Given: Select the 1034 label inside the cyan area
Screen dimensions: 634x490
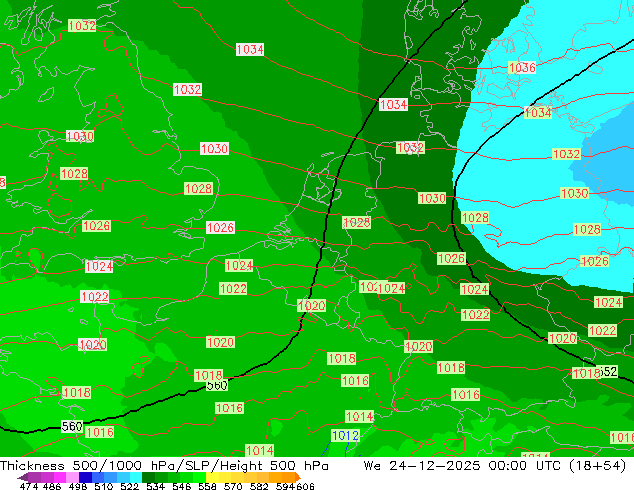Looking at the screenshot, I should pyautogui.click(x=538, y=112).
